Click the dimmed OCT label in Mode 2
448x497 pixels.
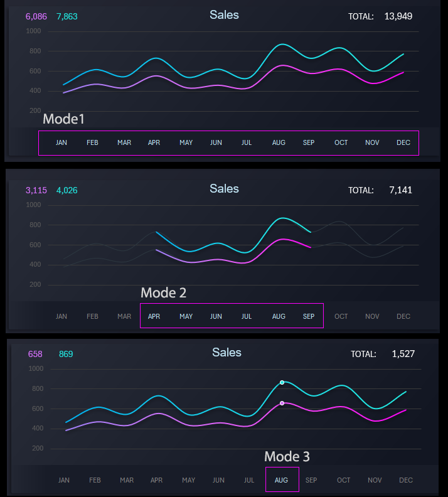click(x=341, y=316)
